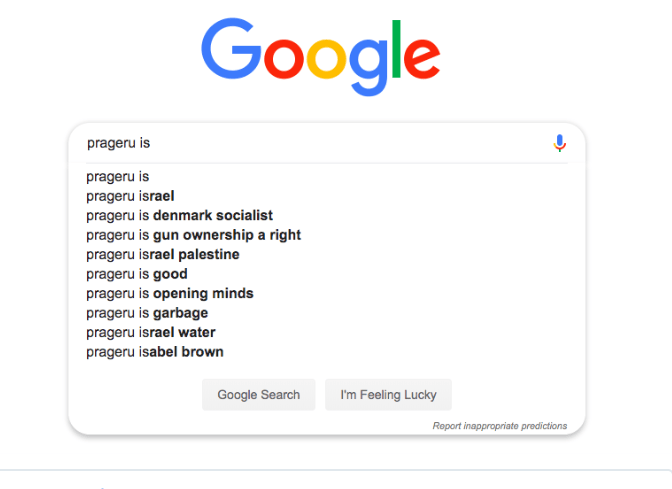The image size is (672, 489).
Task: Click the Google logo
Action: tap(320, 55)
